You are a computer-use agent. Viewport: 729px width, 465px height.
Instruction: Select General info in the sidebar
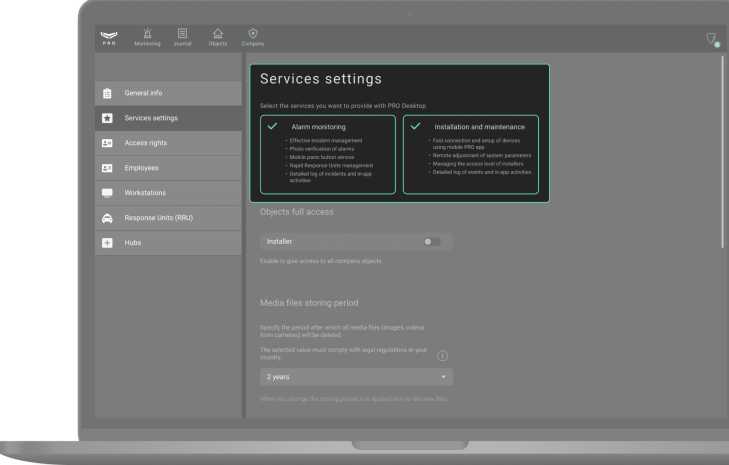pyautogui.click(x=143, y=93)
